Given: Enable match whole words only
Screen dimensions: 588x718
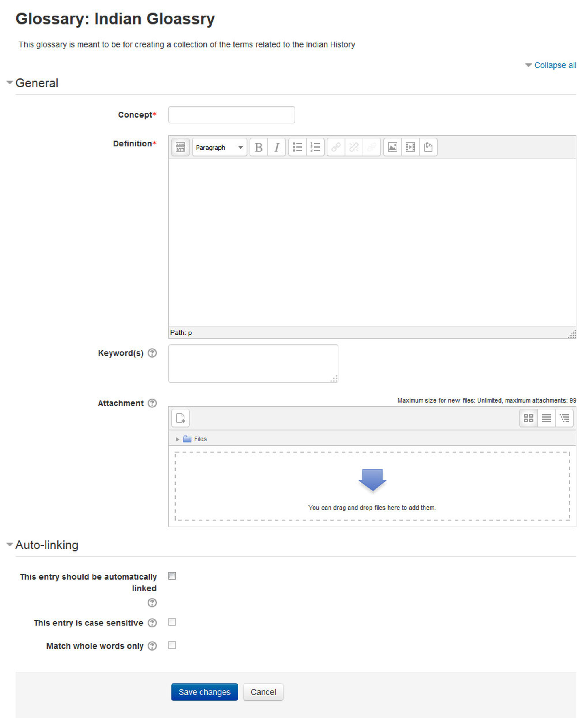Looking at the screenshot, I should tap(172, 645).
